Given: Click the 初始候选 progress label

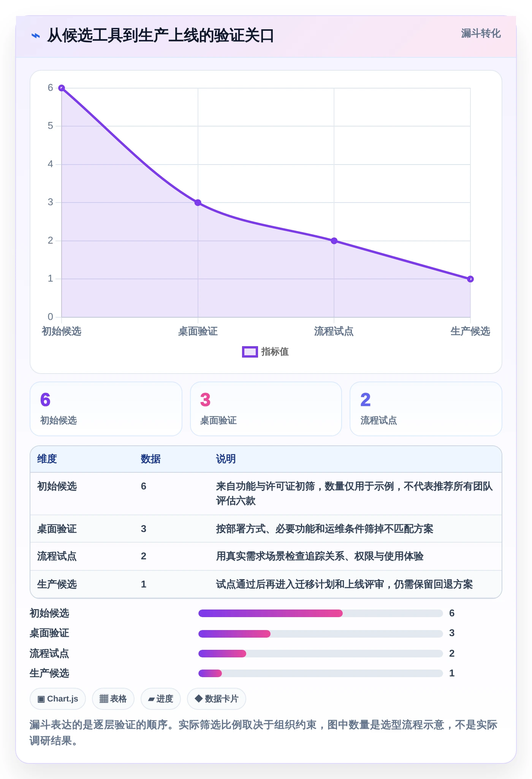Looking at the screenshot, I should [49, 613].
